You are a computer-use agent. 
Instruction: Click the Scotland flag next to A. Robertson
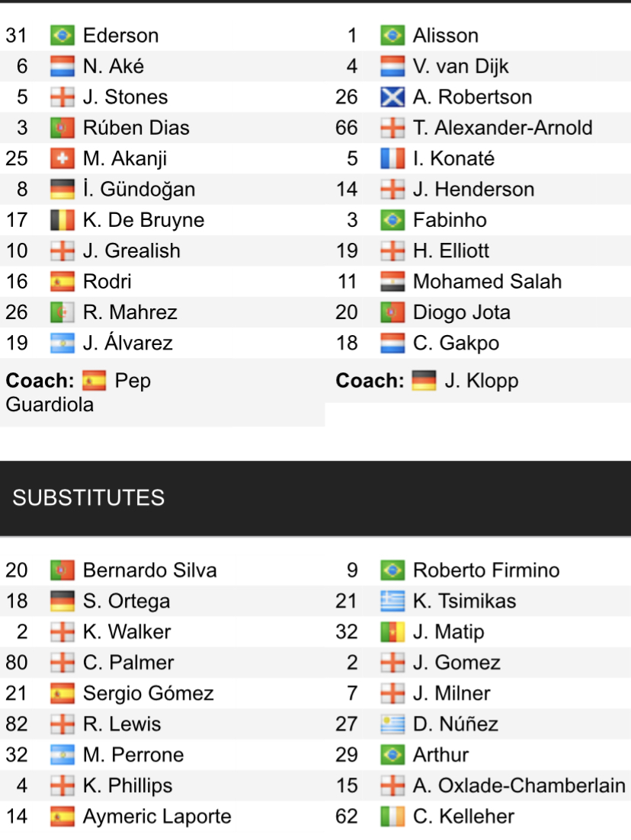(x=392, y=97)
